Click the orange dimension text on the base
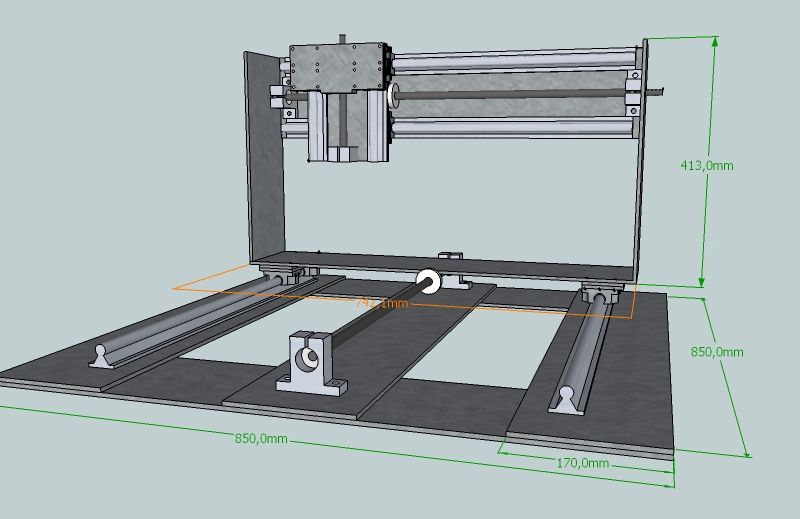Image resolution: width=800 pixels, height=519 pixels. [x=381, y=302]
